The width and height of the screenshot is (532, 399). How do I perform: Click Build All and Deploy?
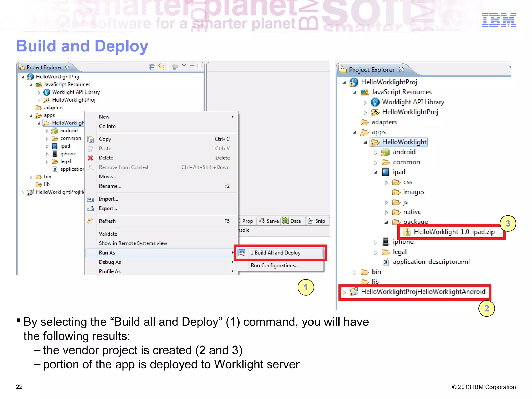[280, 253]
